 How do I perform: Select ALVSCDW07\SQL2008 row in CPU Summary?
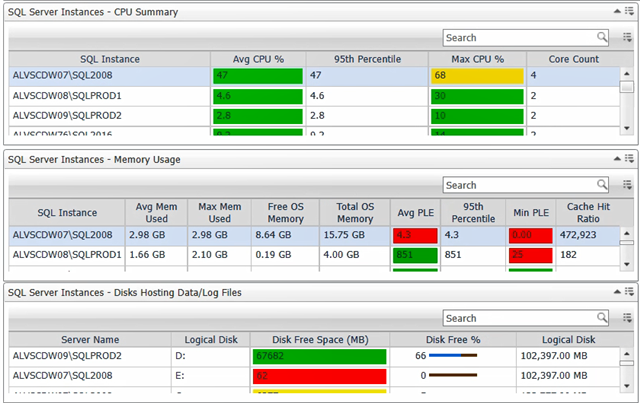(314, 76)
